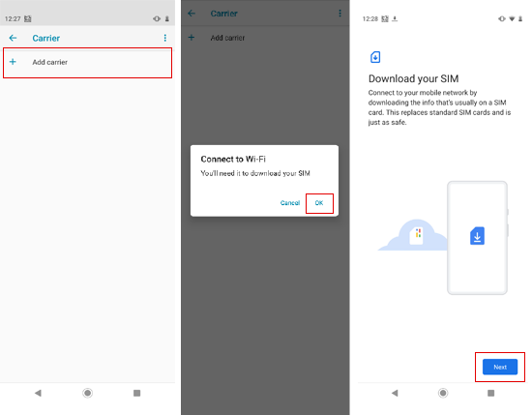Tap the plus icon next to Add carrier
Image resolution: width=532 pixels, height=415 pixels.
click(13, 62)
